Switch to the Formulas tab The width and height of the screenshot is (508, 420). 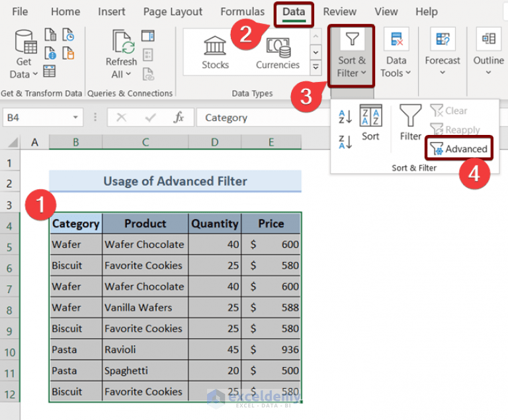242,12
